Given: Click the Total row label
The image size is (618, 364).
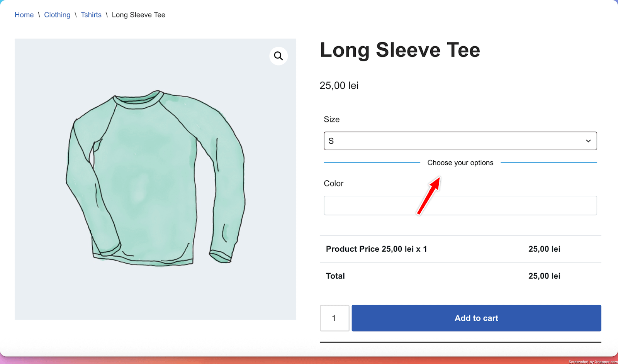Looking at the screenshot, I should point(335,276).
